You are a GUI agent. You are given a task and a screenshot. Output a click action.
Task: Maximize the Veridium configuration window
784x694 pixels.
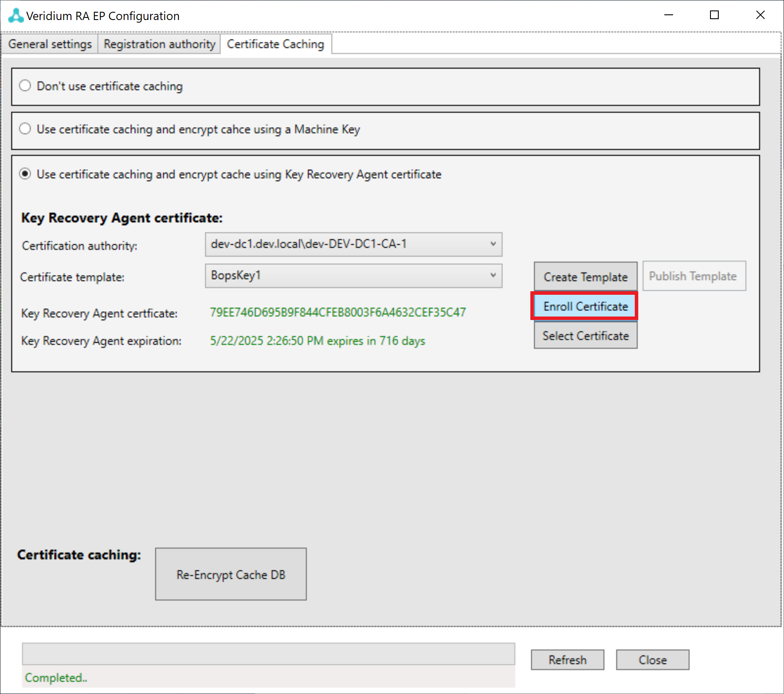click(714, 15)
